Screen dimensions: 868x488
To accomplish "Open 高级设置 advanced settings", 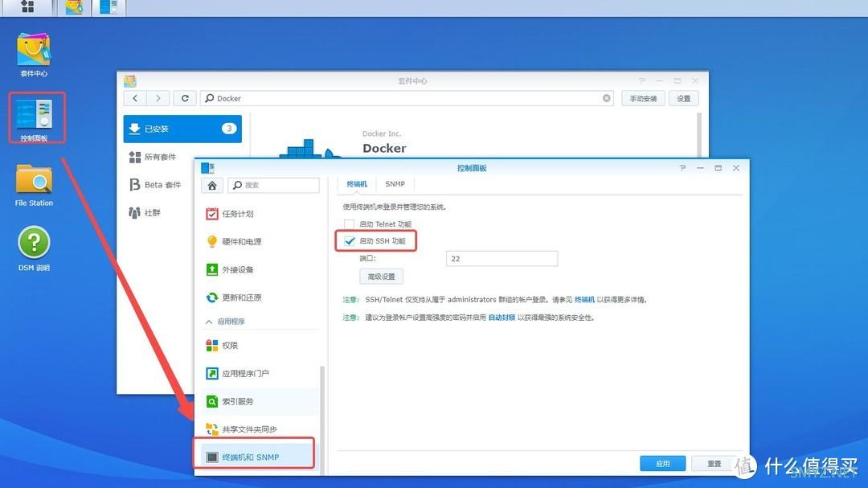I will (382, 277).
